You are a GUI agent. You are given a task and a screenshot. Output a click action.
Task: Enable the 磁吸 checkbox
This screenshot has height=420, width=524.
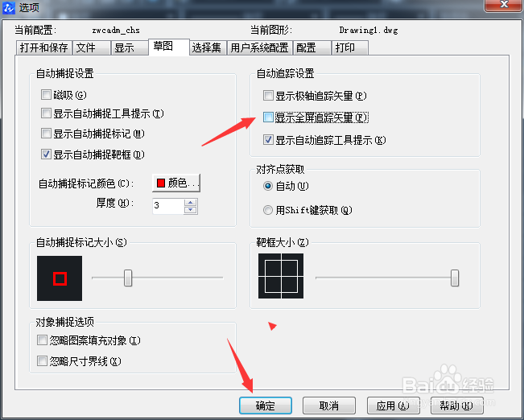(46, 95)
